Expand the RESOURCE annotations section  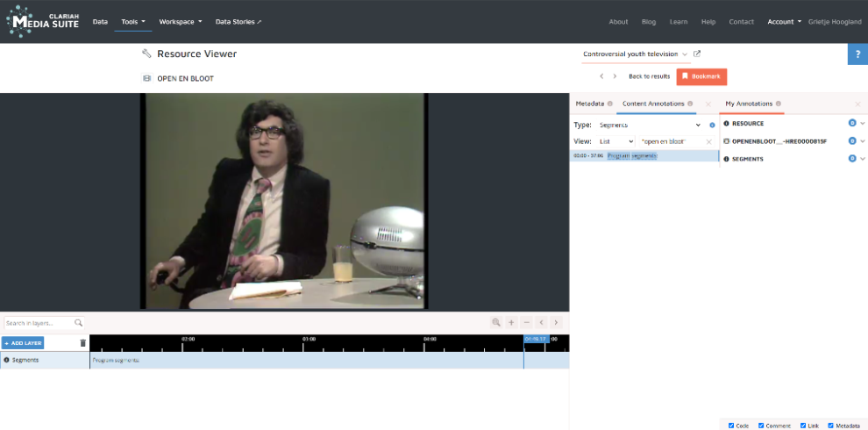tap(863, 124)
